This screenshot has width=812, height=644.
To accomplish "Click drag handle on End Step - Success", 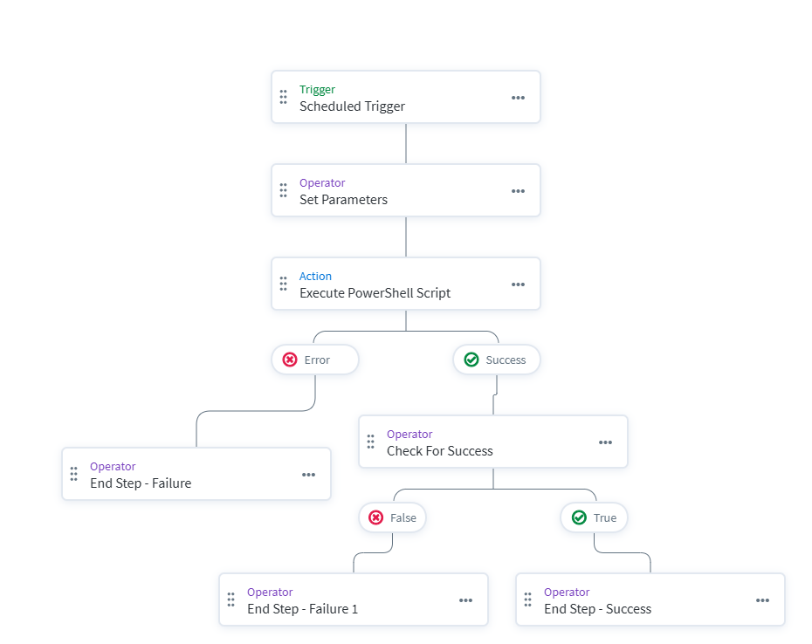I will coord(527,599).
